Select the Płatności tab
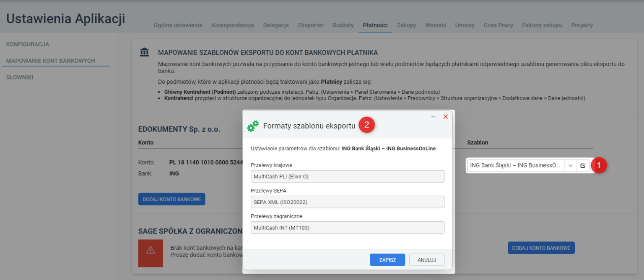 (x=375, y=25)
